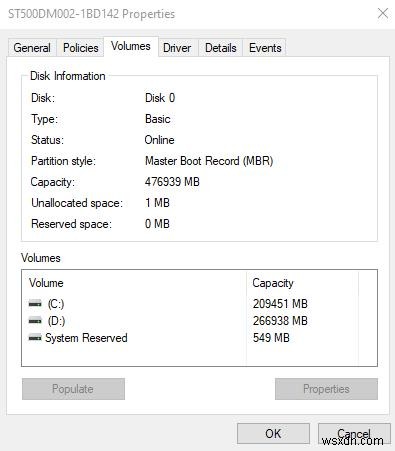Close the Properties dialog window
Viewport: 395px width, 451px height.
(382, 14)
